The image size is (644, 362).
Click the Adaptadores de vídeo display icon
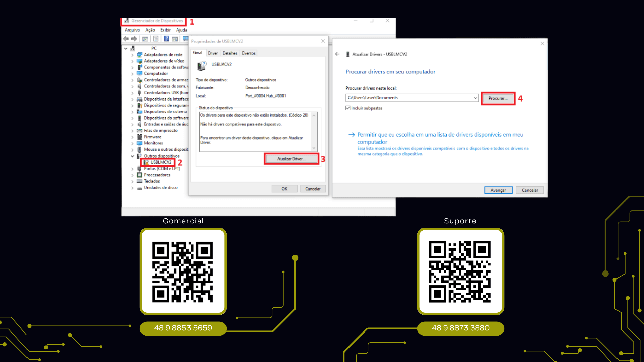(x=140, y=61)
